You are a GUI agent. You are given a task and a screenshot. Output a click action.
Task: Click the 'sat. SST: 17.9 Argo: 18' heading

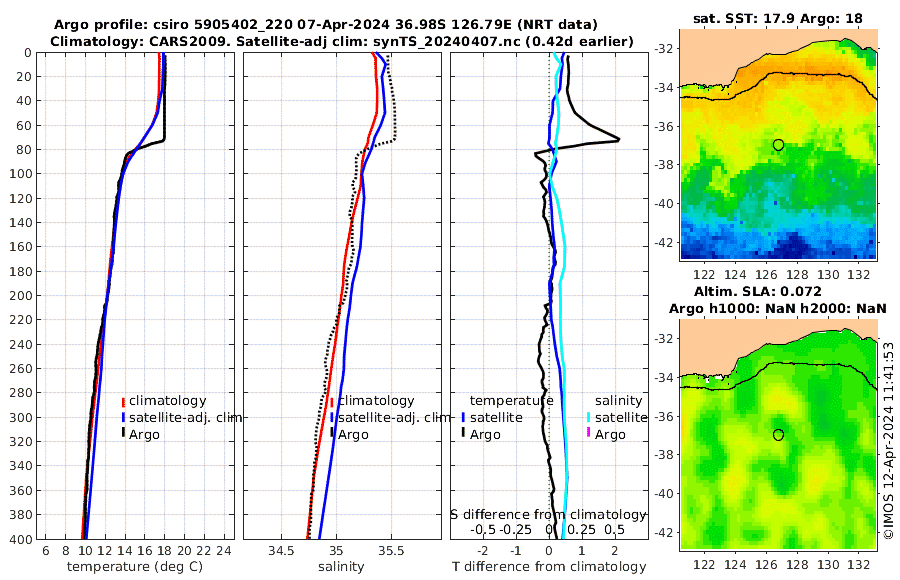pyautogui.click(x=778, y=18)
